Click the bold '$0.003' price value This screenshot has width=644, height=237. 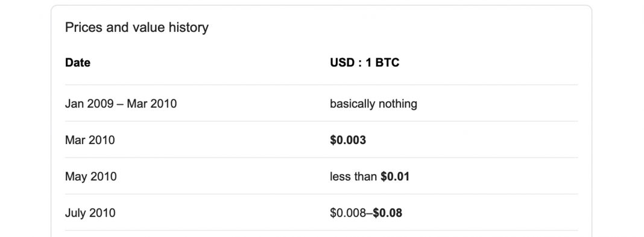tap(348, 140)
